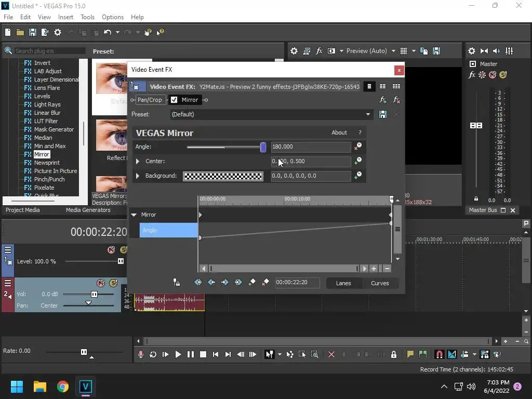This screenshot has height=399, width=532.
Task: Expand the Background parameter
Action: pyautogui.click(x=137, y=176)
